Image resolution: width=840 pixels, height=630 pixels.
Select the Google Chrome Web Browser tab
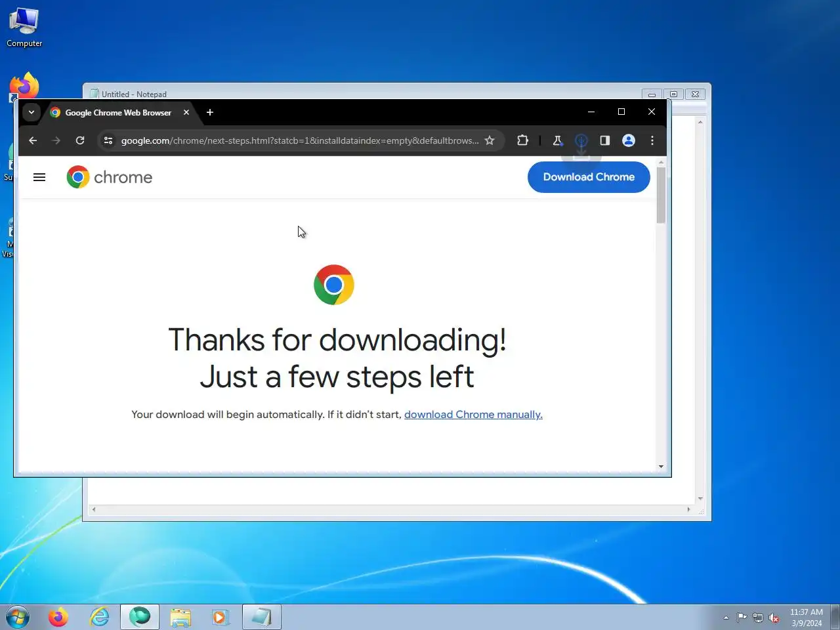pyautogui.click(x=118, y=113)
